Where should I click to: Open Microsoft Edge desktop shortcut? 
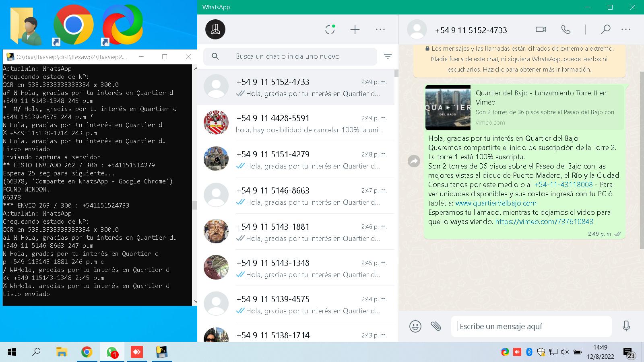coord(122,25)
